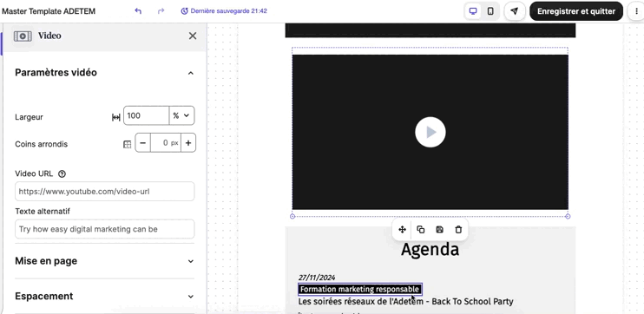Close the Video settings panel
Screen dimensions: 644x314
pos(193,36)
